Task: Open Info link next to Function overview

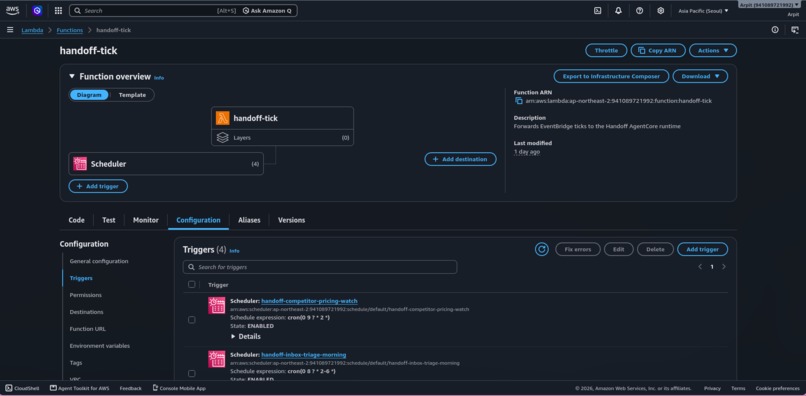Action: click(x=159, y=78)
